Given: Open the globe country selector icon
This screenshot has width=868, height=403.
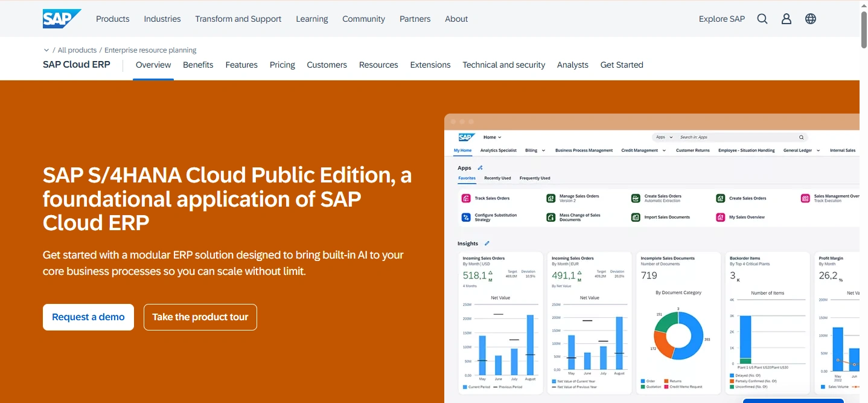Looking at the screenshot, I should click(x=811, y=19).
